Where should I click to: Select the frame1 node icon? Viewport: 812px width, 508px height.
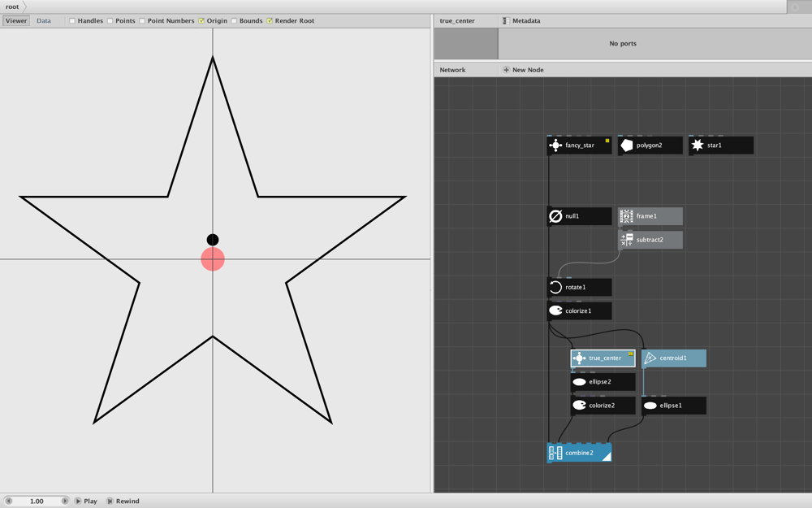point(627,216)
